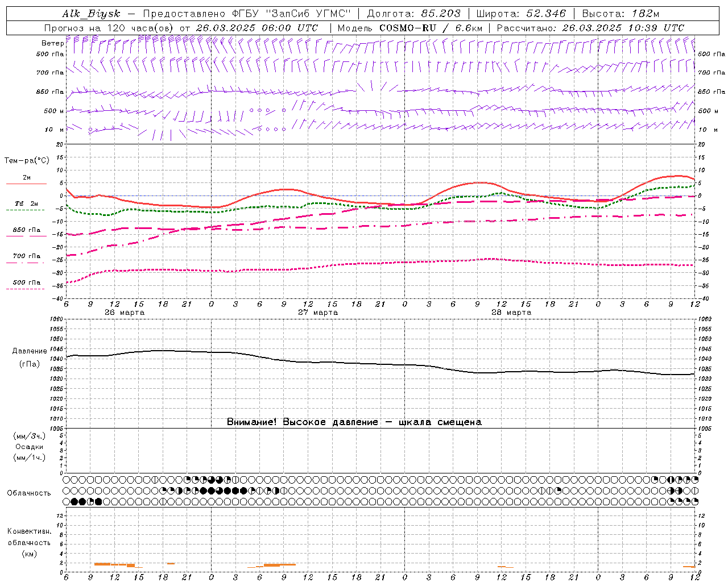
Task: Click the (гПа) unit label under Давление
Action: (30, 364)
